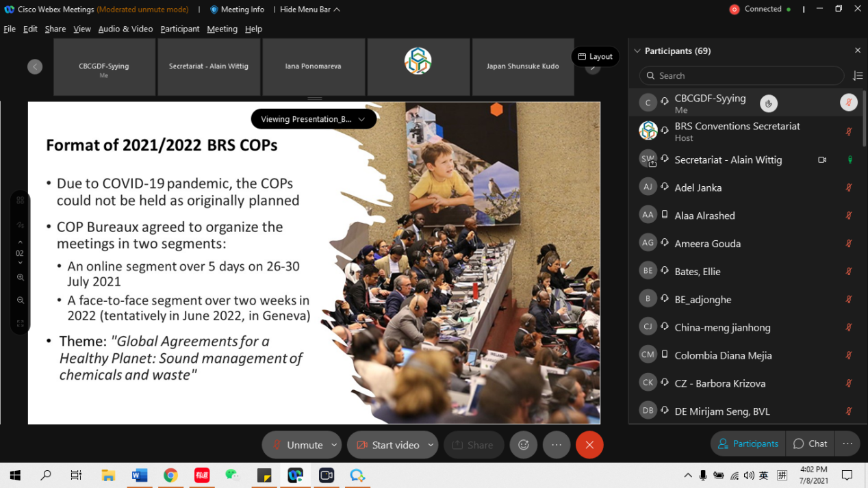Open Word from the Windows taskbar
Screen dimensions: 868x488
(140, 476)
